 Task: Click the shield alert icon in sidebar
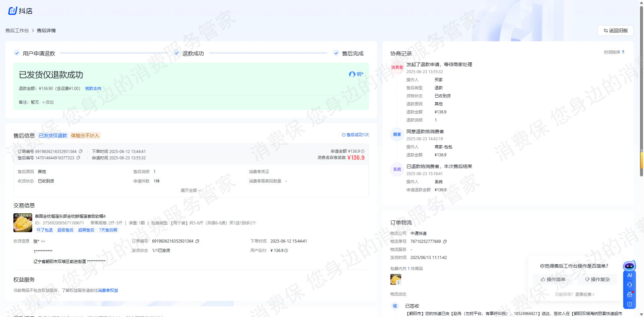[x=629, y=304]
